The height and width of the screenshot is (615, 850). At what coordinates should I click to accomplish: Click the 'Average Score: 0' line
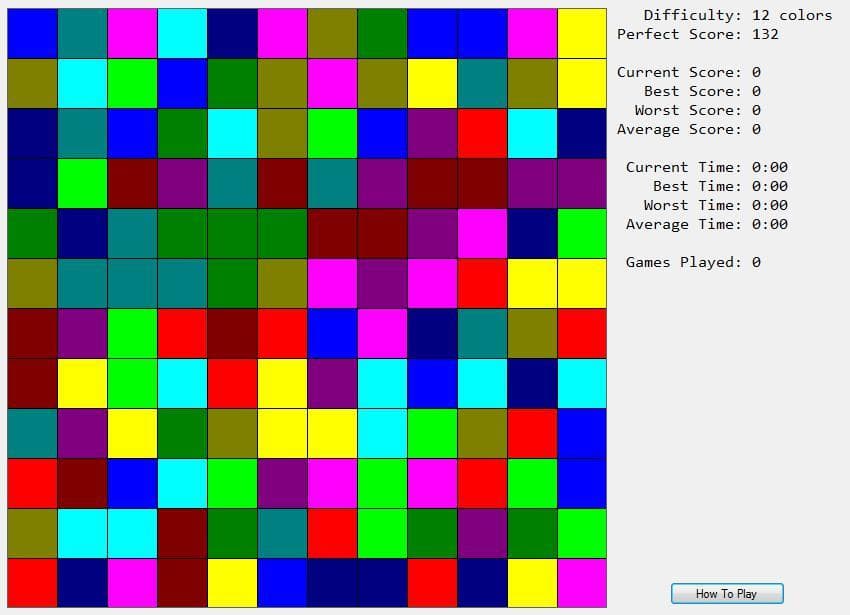point(689,129)
